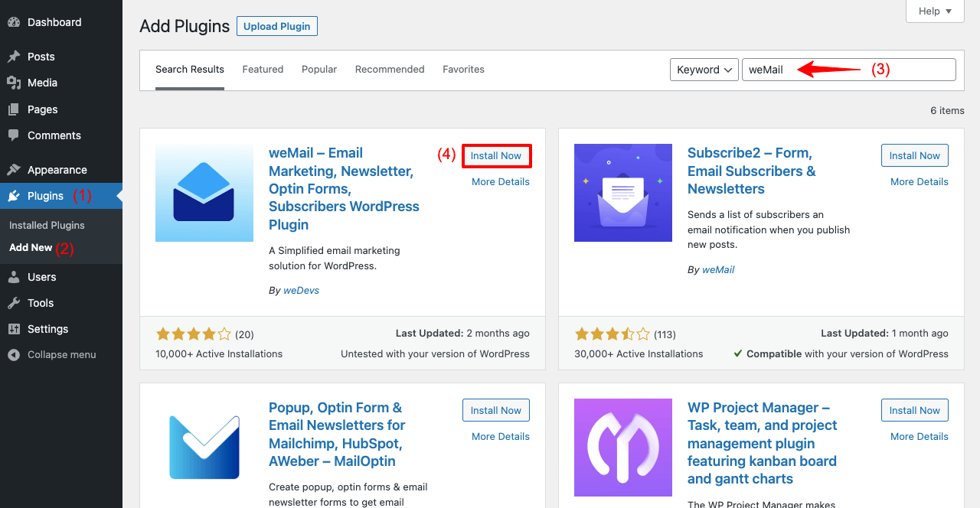Expand the Help panel dropdown
Viewport: 980px width, 508px height.
935,11
